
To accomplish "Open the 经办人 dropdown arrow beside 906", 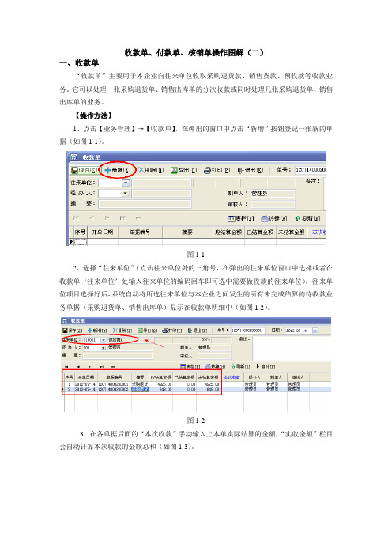I will pos(104,348).
